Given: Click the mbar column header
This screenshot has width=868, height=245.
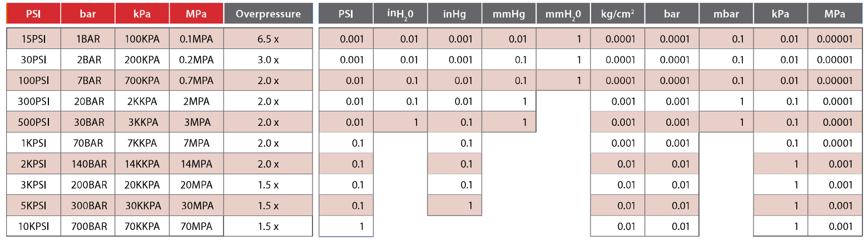Looking at the screenshot, I should [x=726, y=14].
